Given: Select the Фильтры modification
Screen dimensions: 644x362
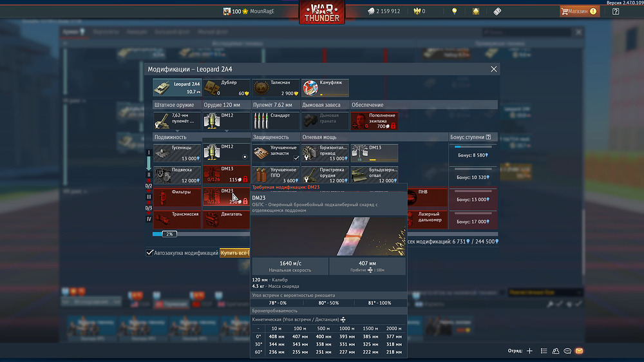Looking at the screenshot, I should (x=177, y=197).
